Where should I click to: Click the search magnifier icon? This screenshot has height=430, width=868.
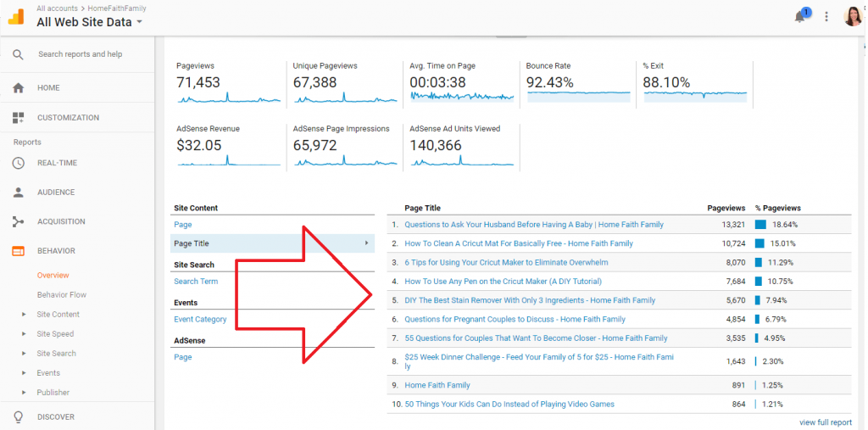19,54
